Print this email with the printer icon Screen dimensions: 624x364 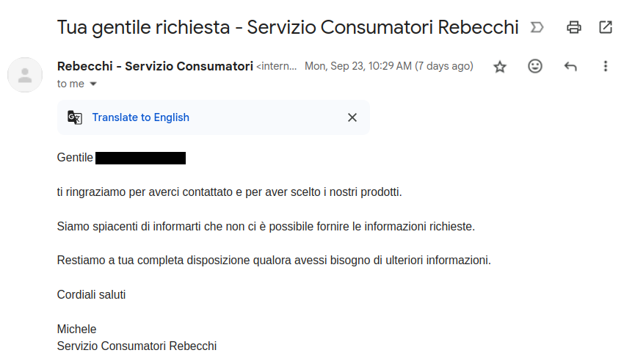(x=574, y=28)
